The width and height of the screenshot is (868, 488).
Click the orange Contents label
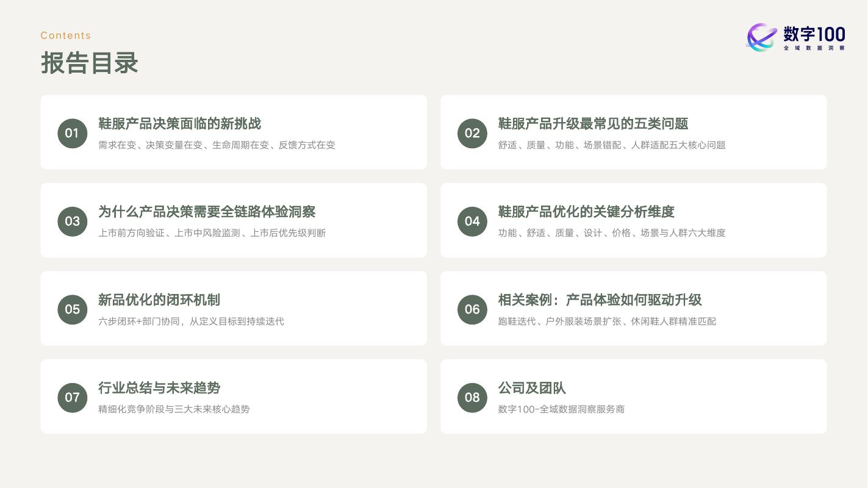point(66,35)
